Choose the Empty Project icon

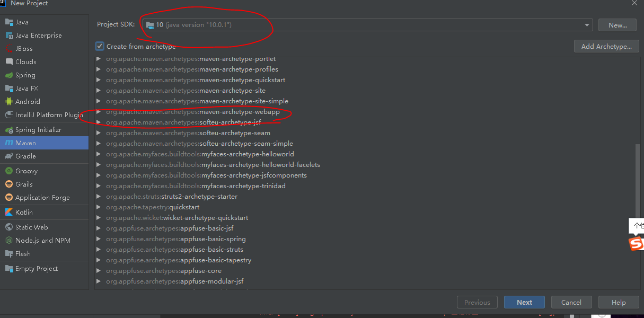pyautogui.click(x=8, y=269)
